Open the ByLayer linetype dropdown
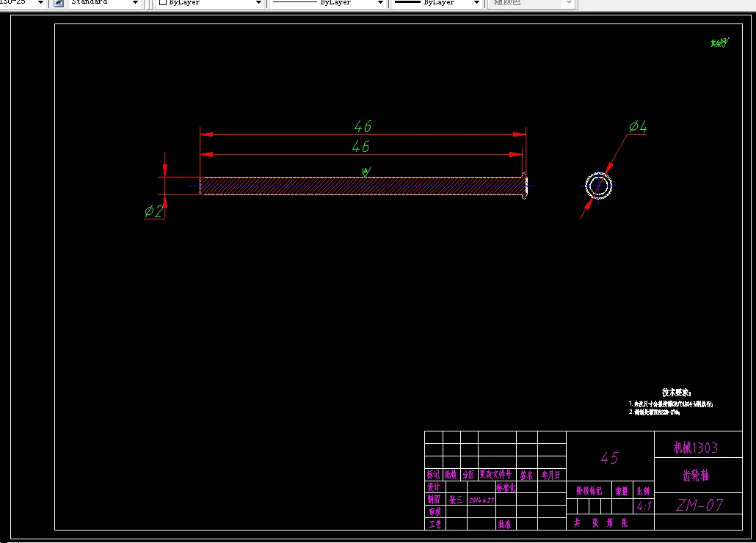This screenshot has height=543, width=756. tap(380, 3)
